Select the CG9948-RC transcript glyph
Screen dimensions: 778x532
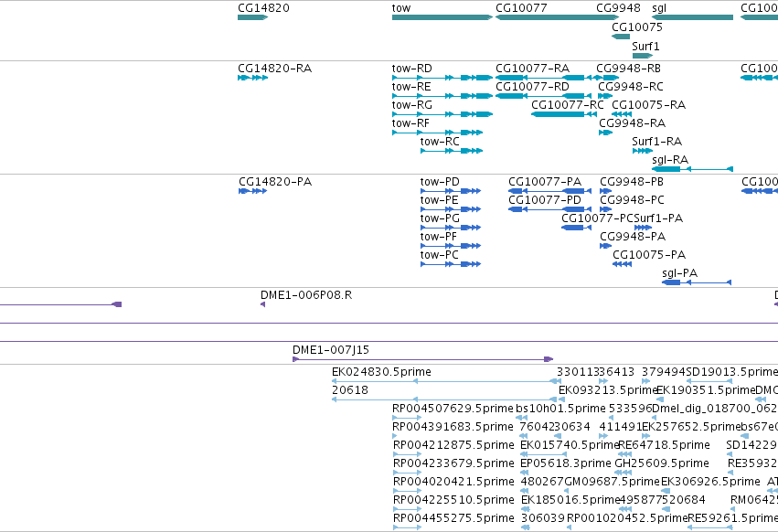tap(605, 96)
